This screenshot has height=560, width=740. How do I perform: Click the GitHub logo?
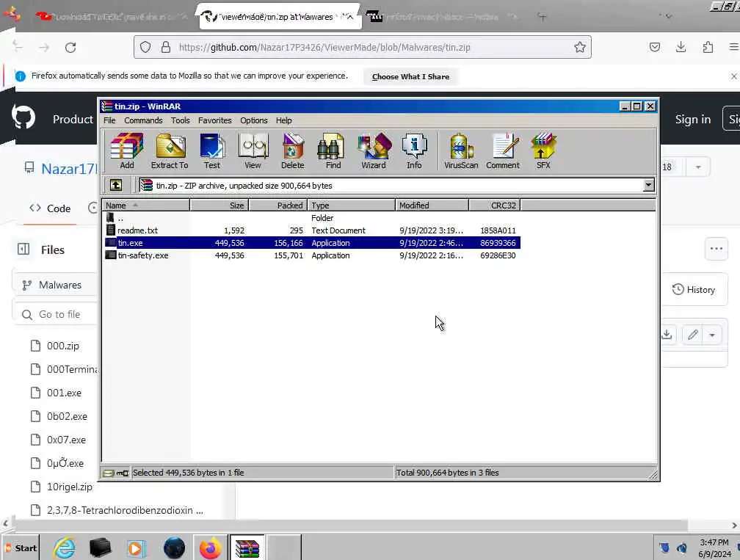pyautogui.click(x=23, y=118)
